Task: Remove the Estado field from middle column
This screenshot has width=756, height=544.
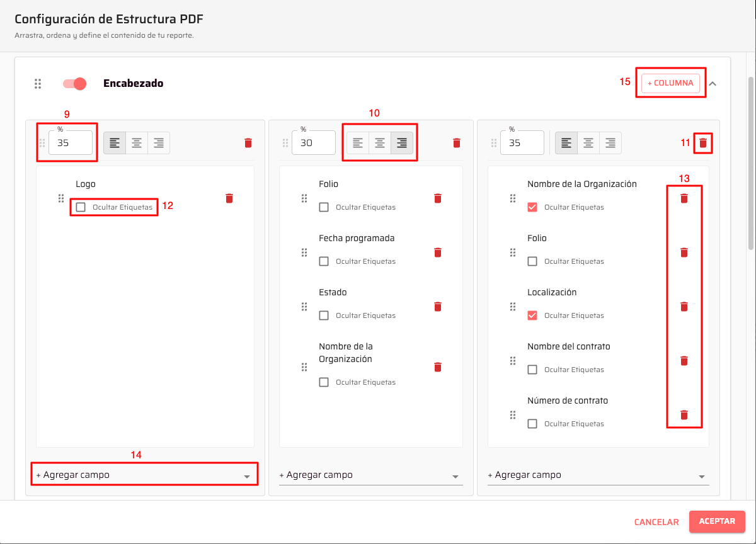Action: (x=438, y=307)
